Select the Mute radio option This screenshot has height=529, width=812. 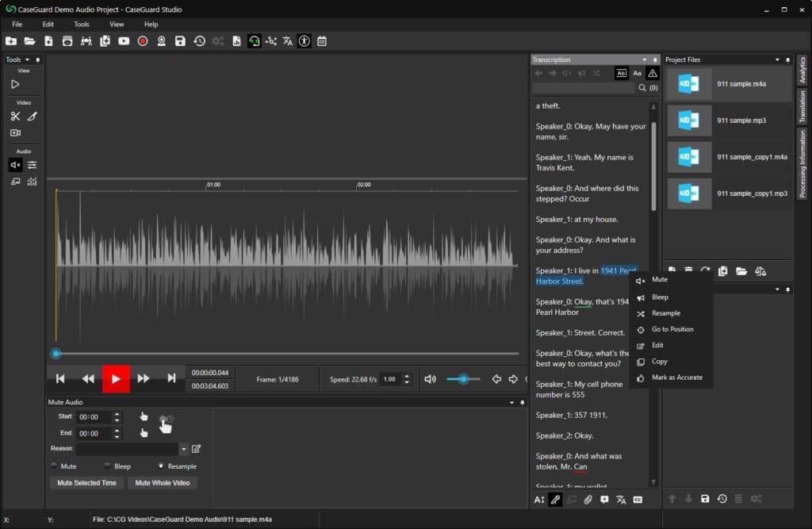click(x=55, y=466)
